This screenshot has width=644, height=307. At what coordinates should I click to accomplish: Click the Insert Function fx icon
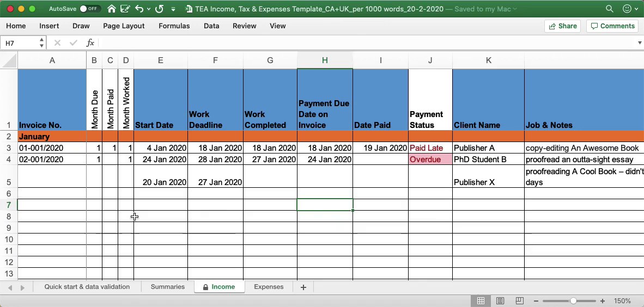[x=90, y=42]
